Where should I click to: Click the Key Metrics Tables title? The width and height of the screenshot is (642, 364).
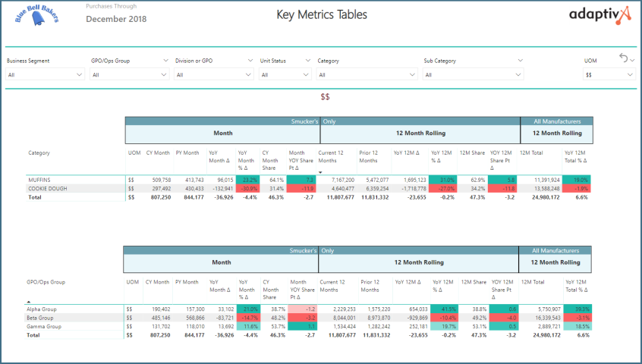(x=321, y=14)
